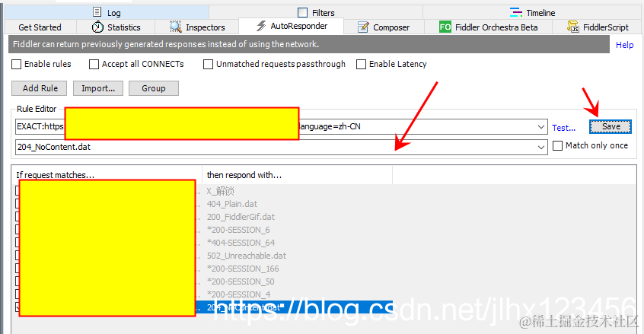644x334 pixels.
Task: Select the AutoResponder tab
Action: coord(292,26)
